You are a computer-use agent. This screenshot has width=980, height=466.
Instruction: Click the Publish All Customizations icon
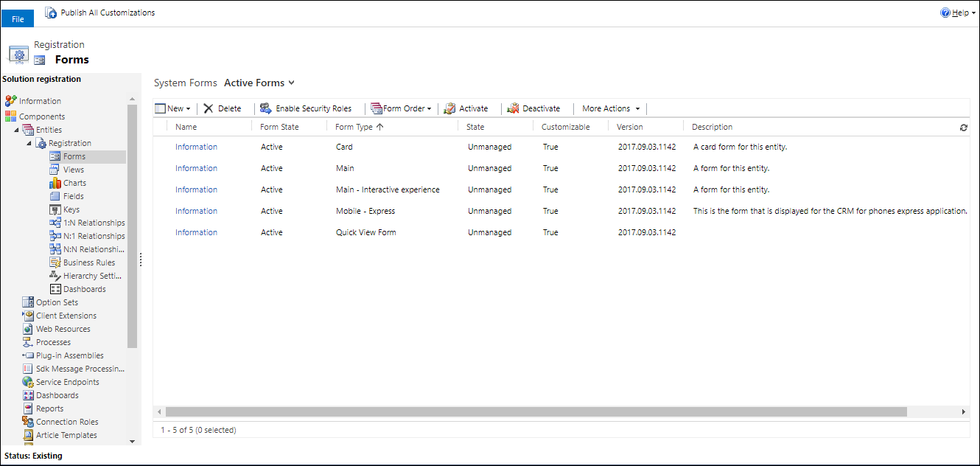coord(52,13)
